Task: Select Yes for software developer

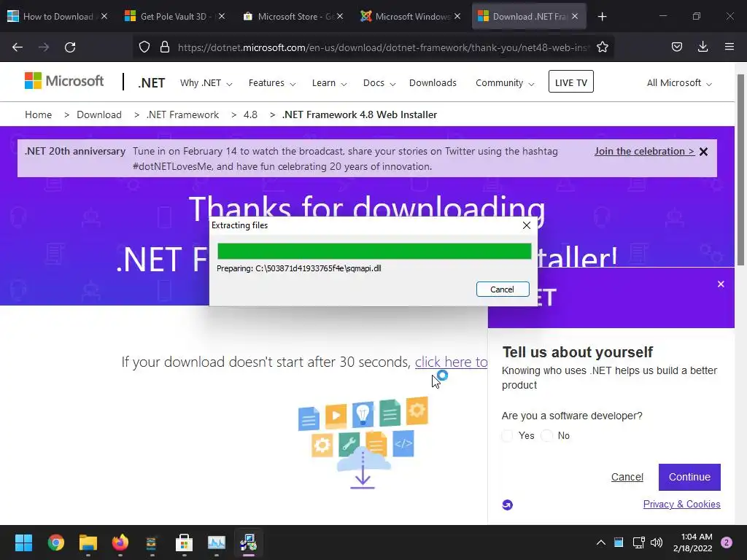Action: click(508, 436)
